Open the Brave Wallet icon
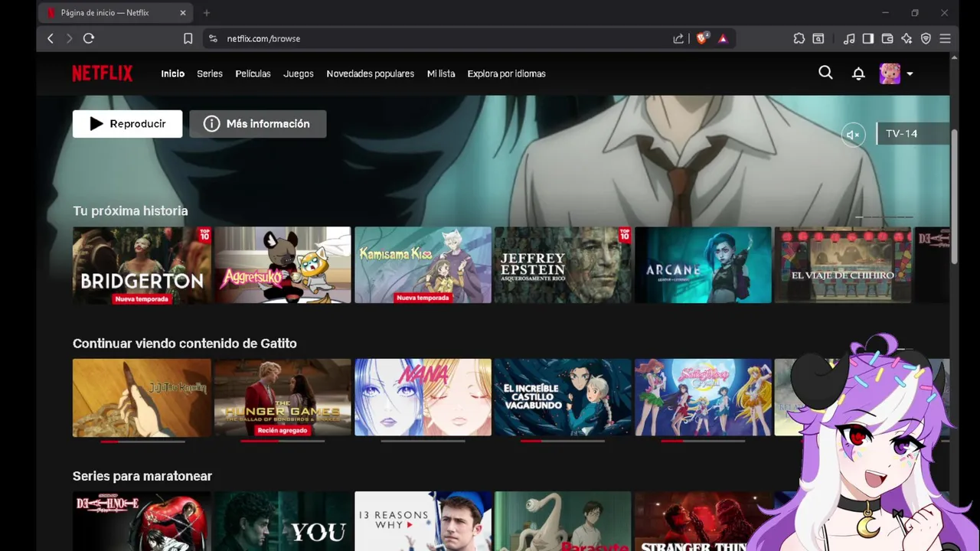The width and height of the screenshot is (980, 551). (x=887, y=38)
